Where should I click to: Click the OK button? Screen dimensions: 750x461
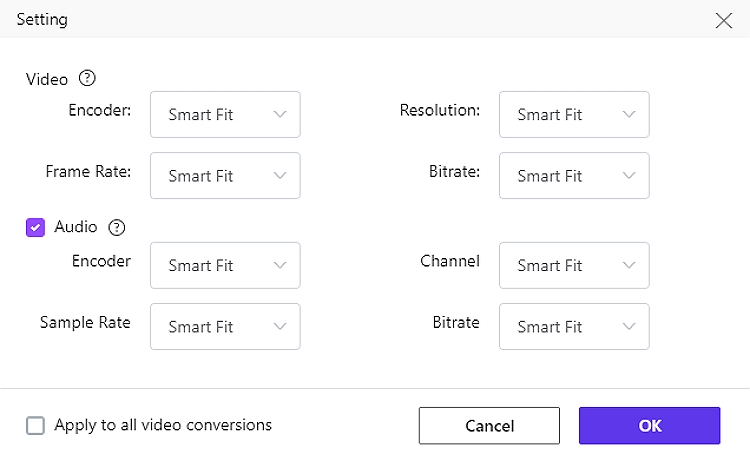(650, 426)
